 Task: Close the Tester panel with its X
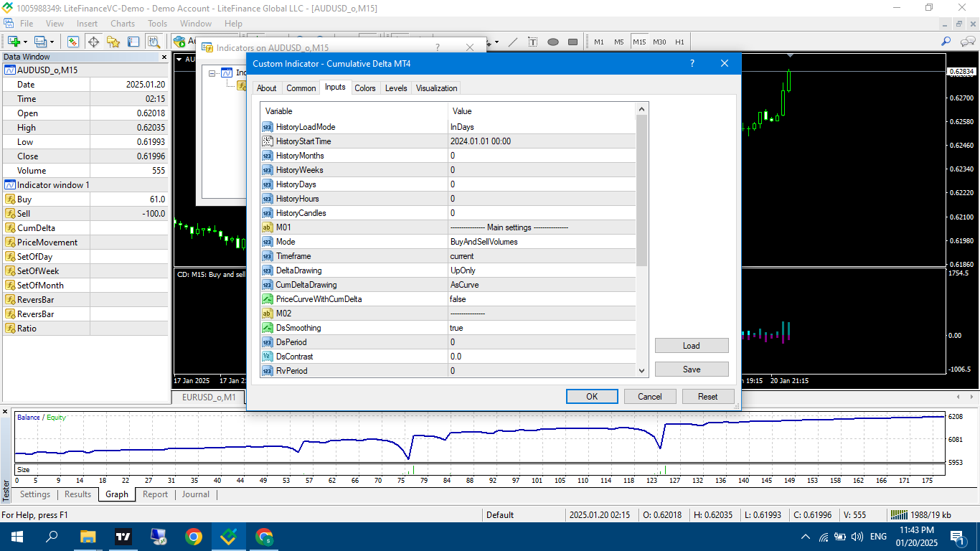tap(6, 413)
